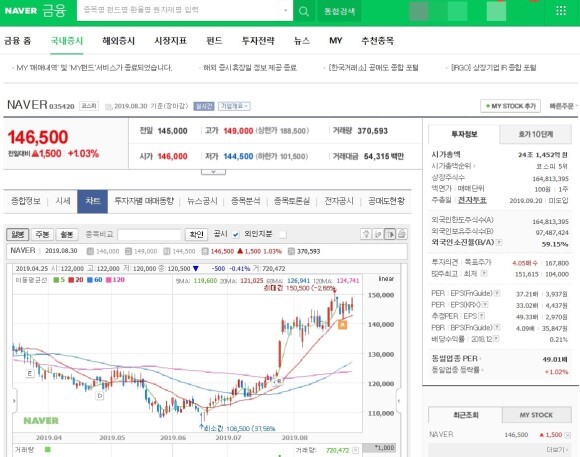This screenshot has width=580, height=457.
Task: Open the 뉴스공시 tab
Action: point(202,201)
